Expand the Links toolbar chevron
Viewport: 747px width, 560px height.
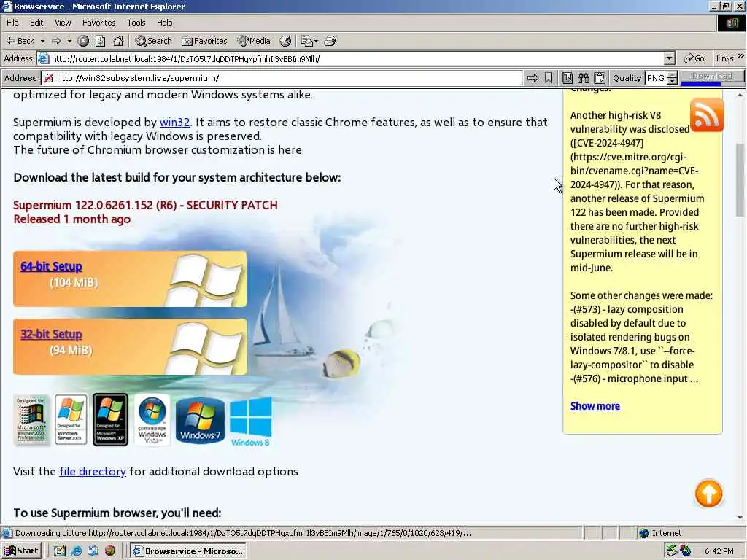[x=741, y=57]
